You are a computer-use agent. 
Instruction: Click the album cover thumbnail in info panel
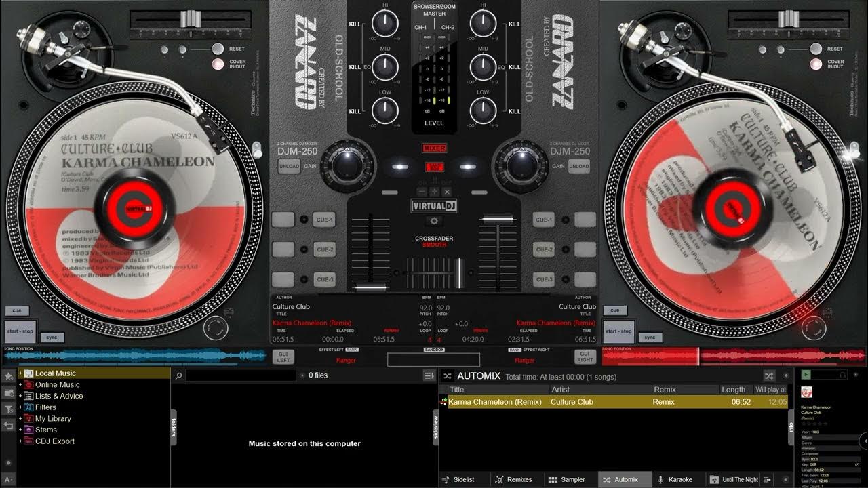(x=807, y=392)
